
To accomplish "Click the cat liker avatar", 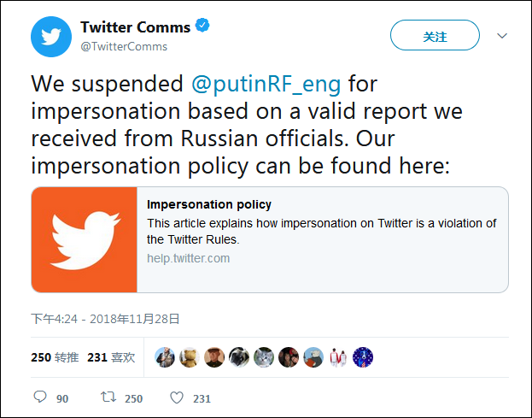I will click(264, 357).
